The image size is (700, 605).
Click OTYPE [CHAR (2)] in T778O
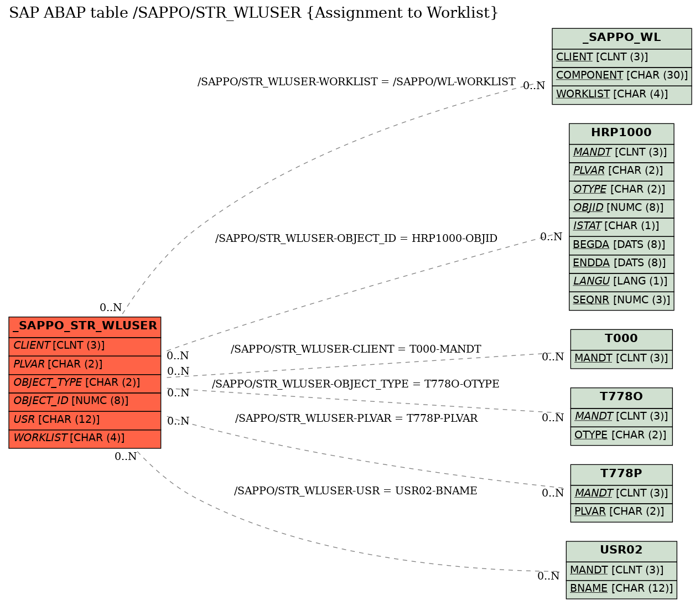(x=621, y=436)
